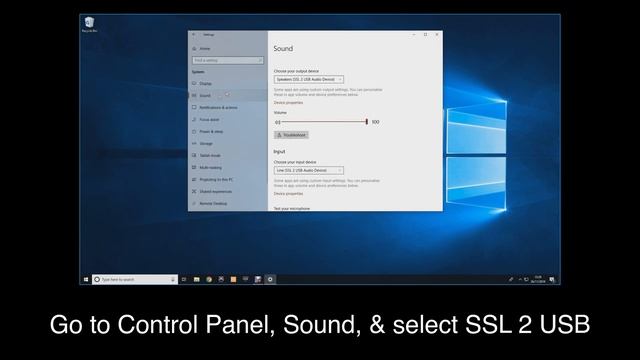This screenshot has height=360, width=640.
Task: Maximize the Settings window
Action: click(425, 35)
